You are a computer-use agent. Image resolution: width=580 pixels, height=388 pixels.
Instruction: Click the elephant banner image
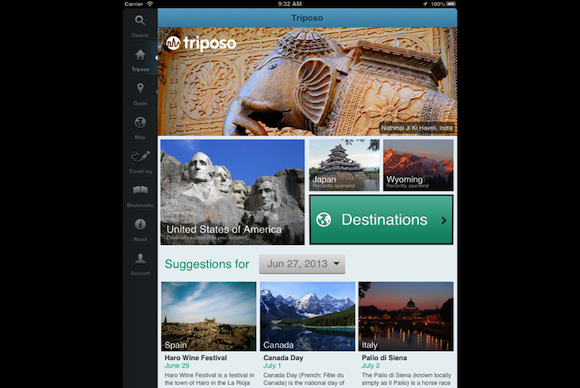point(307,81)
